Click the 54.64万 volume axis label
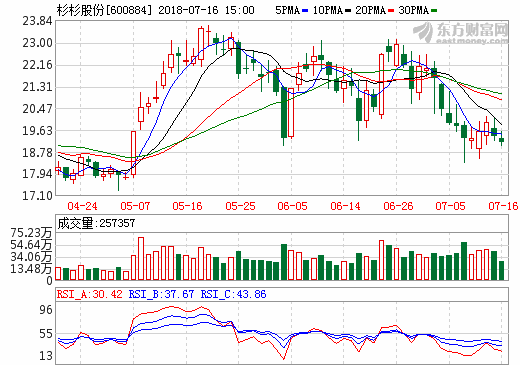This screenshot has height=365, width=520. (x=31, y=245)
